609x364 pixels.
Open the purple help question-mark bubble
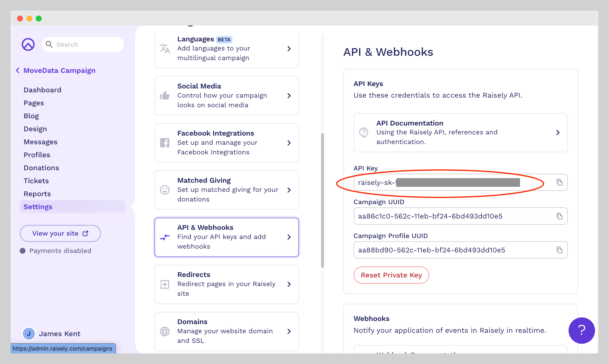tap(581, 330)
